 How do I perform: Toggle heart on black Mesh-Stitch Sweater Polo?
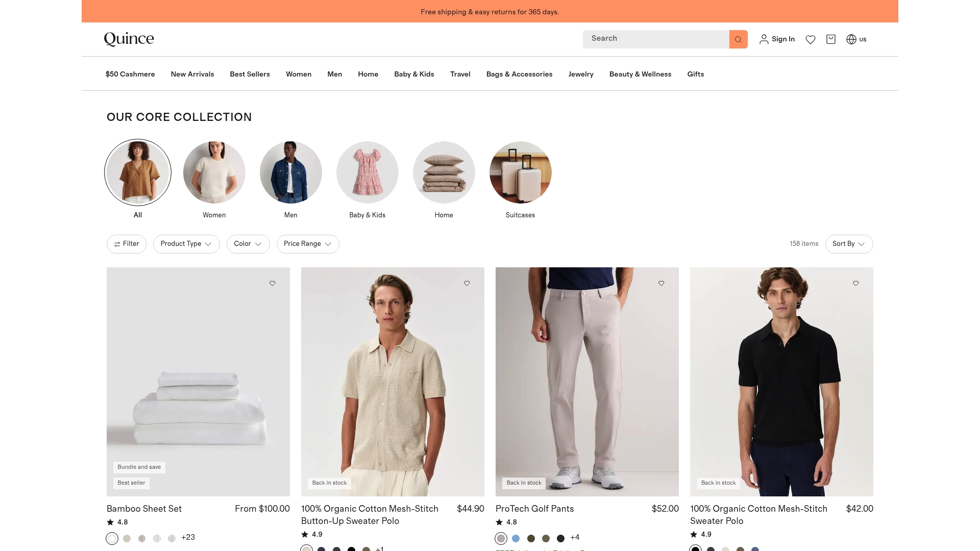[856, 283]
